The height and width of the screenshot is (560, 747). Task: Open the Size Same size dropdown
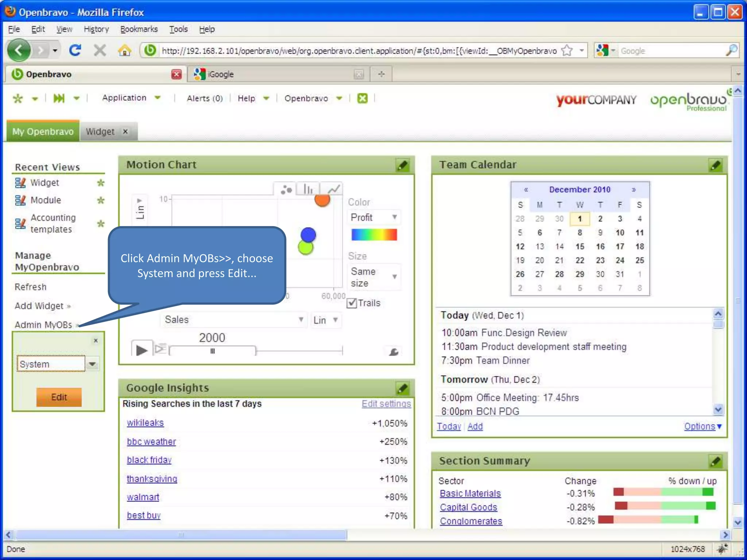tap(374, 277)
